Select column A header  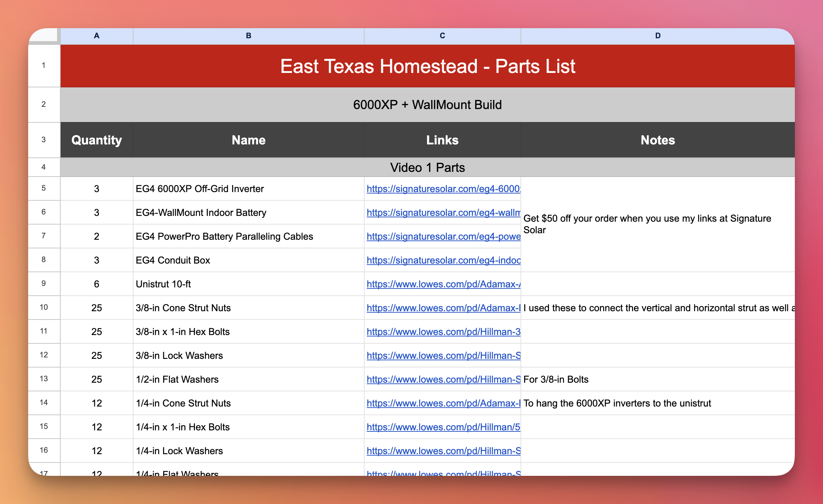click(97, 36)
